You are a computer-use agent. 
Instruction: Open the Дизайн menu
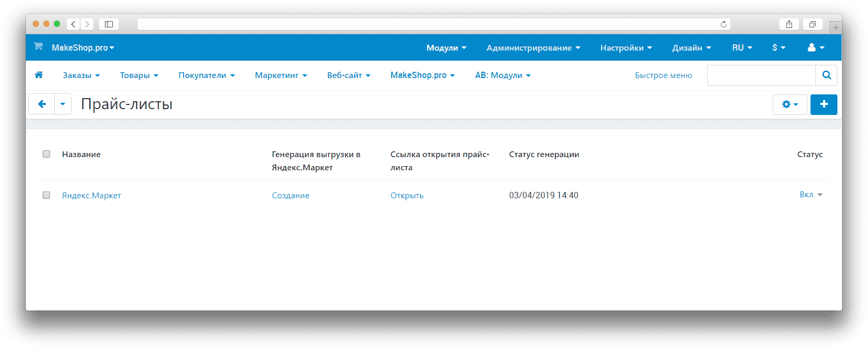691,47
